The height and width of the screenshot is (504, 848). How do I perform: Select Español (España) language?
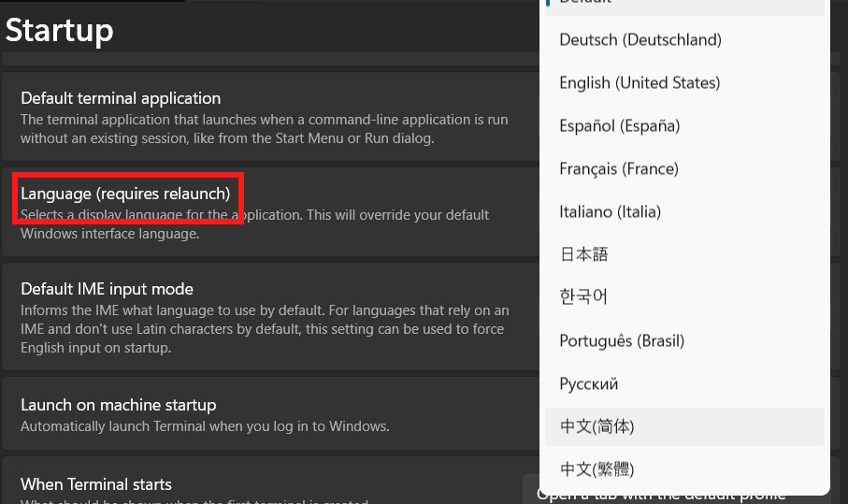[684, 125]
